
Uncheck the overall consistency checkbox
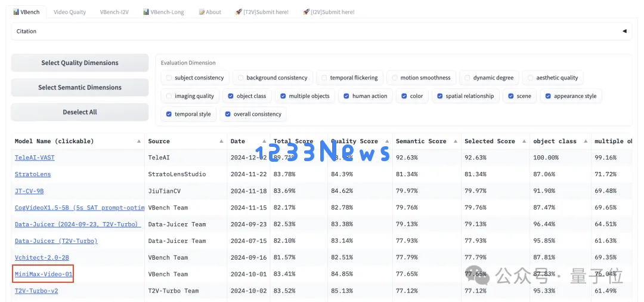tap(228, 114)
